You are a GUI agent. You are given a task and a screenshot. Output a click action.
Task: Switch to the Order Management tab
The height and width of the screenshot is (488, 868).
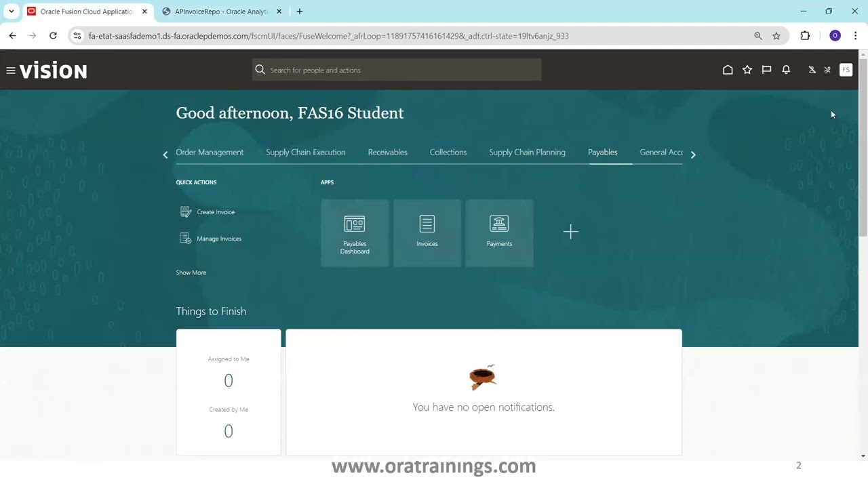coord(210,152)
